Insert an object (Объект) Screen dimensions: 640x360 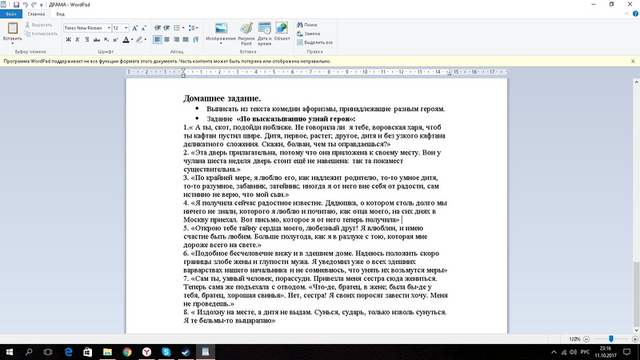point(282,31)
